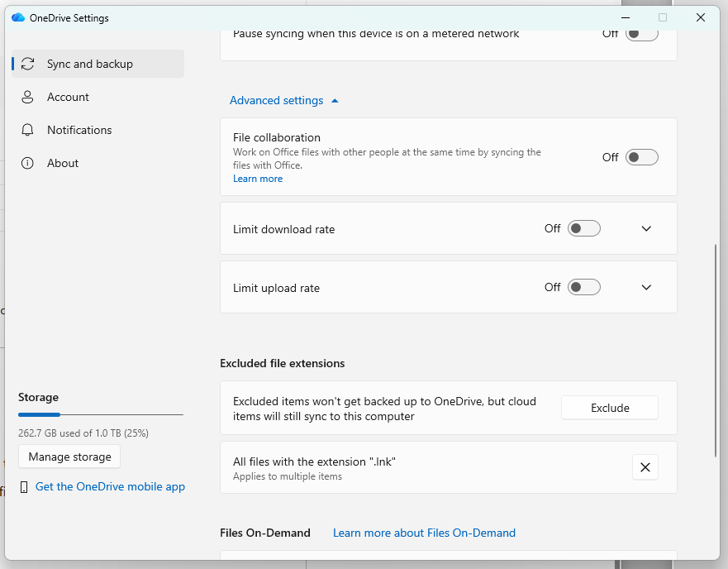The image size is (728, 569).
Task: Open Learn more about Files On-Demand link
Action: tap(424, 533)
